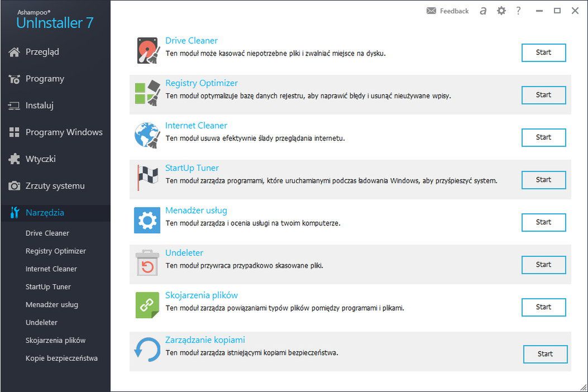This screenshot has height=392, width=588.
Task: Click the Narzędzia tools icon
Action: (15, 212)
